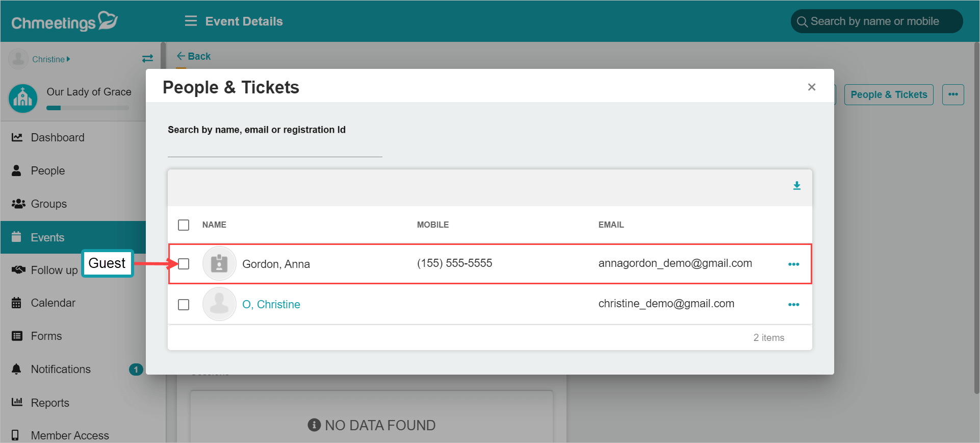Click the search by name, email or registration field
980x443 pixels.
(x=275, y=148)
